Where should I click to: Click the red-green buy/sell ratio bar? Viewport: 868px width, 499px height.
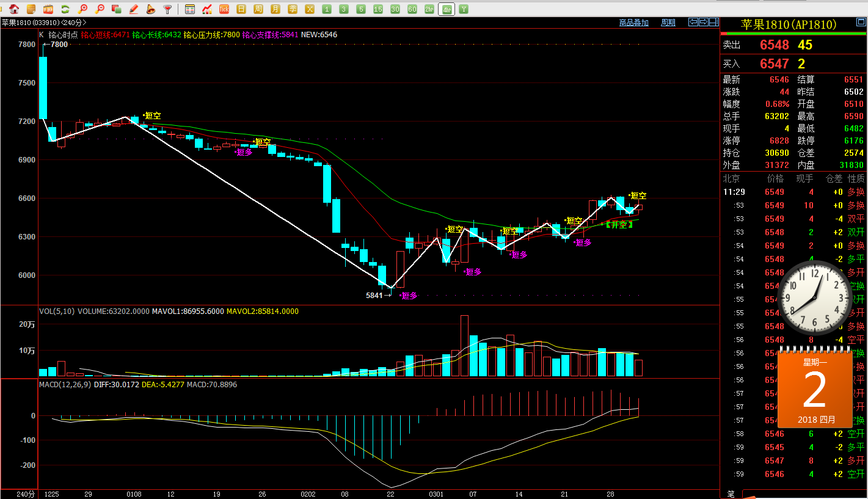[x=793, y=34]
